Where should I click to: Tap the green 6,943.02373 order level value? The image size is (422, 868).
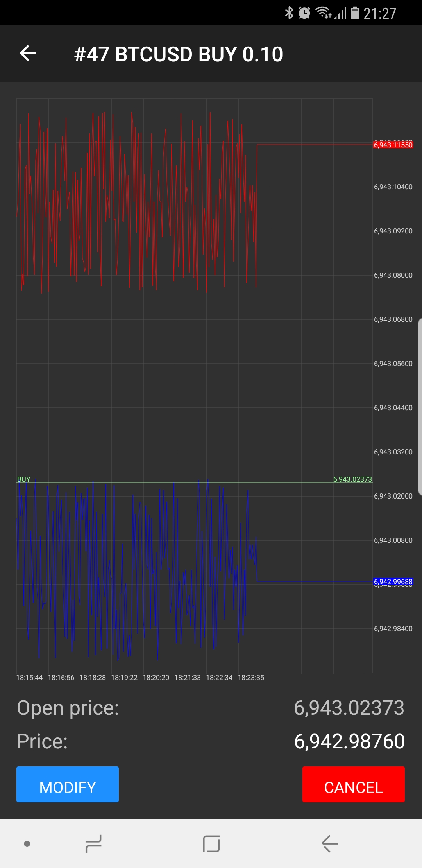click(x=352, y=479)
